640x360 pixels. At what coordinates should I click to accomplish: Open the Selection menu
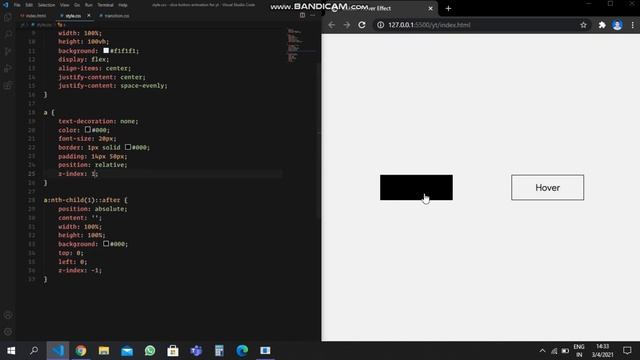coord(46,5)
